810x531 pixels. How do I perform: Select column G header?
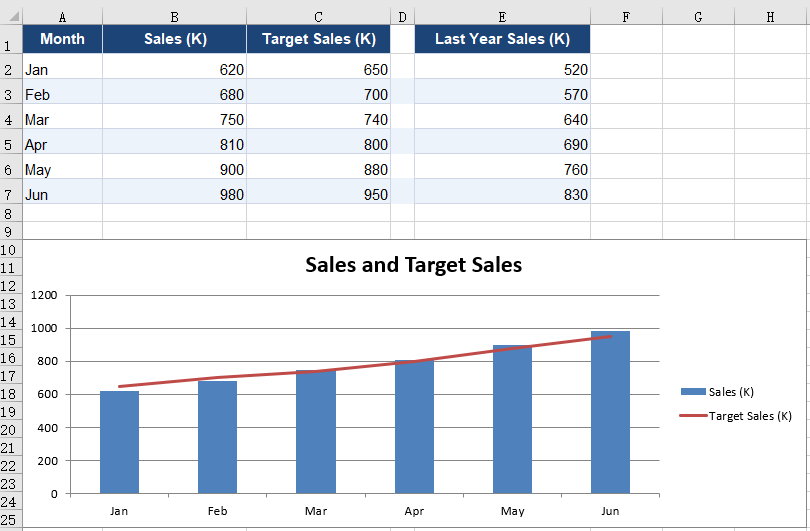tap(698, 17)
